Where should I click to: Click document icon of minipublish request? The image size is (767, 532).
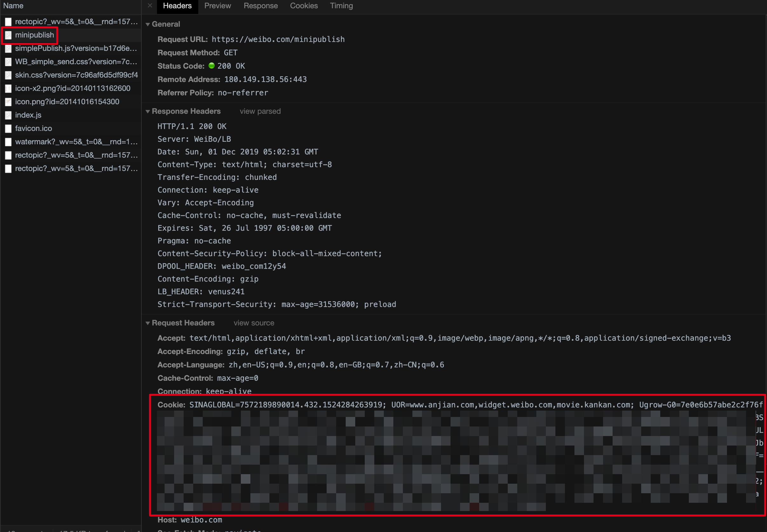[x=8, y=35]
